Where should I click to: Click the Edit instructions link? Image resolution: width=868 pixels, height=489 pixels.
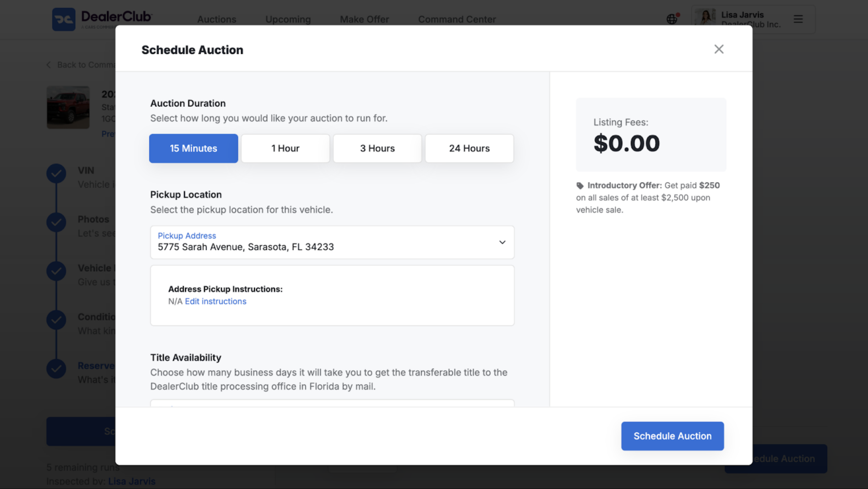216,301
